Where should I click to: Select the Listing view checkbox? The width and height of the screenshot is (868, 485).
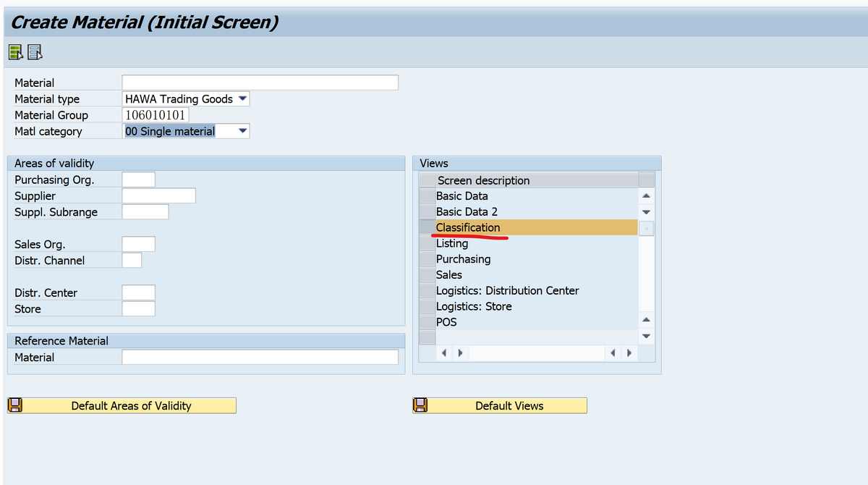click(425, 242)
